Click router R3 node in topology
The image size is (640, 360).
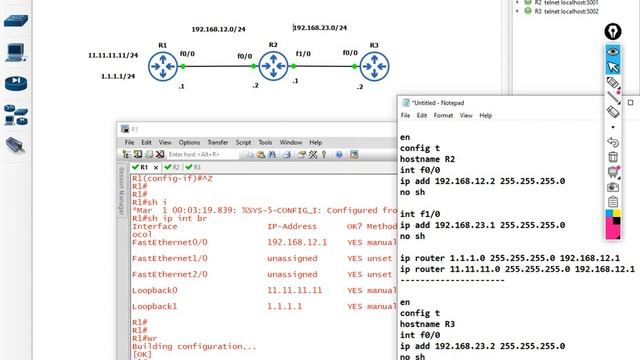[374, 66]
